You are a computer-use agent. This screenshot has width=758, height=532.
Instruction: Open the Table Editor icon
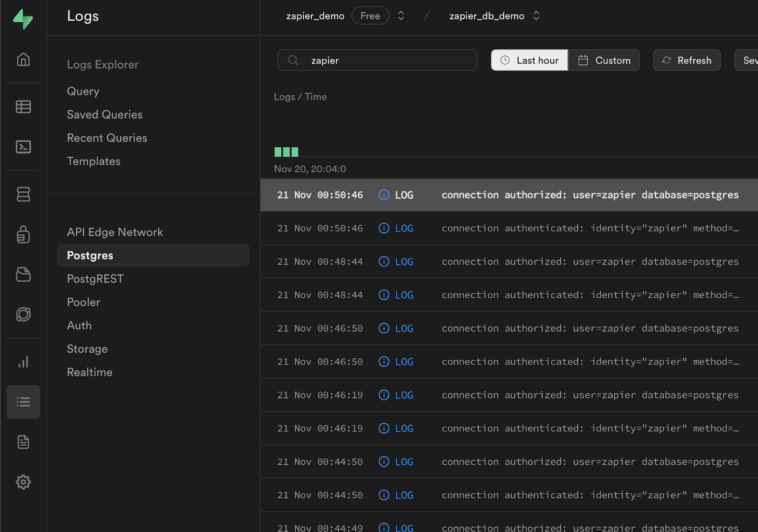click(23, 106)
